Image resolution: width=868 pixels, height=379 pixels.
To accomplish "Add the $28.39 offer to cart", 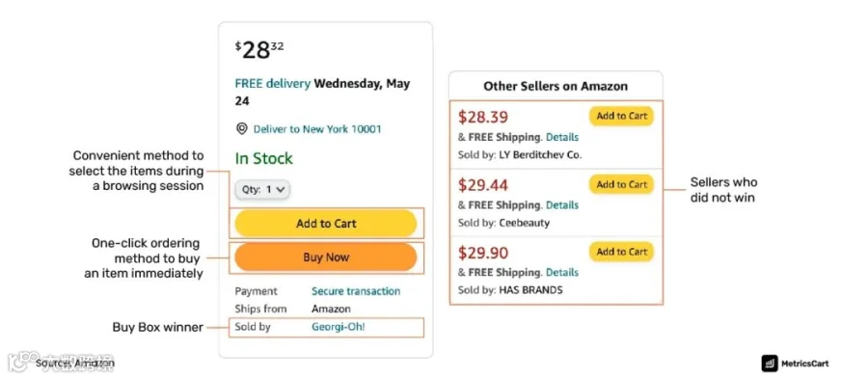I will (x=621, y=116).
